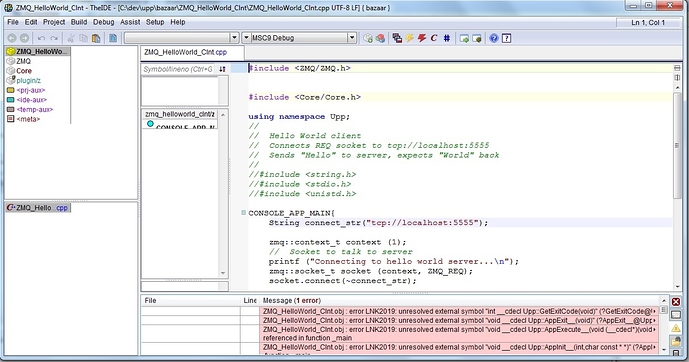Open the Project menu
This screenshot has width=689, height=362.
54,22
